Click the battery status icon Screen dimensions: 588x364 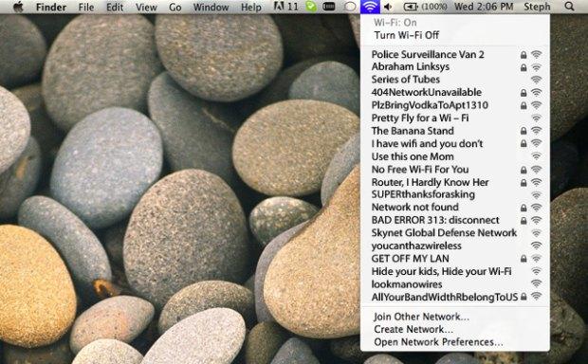pos(411,7)
